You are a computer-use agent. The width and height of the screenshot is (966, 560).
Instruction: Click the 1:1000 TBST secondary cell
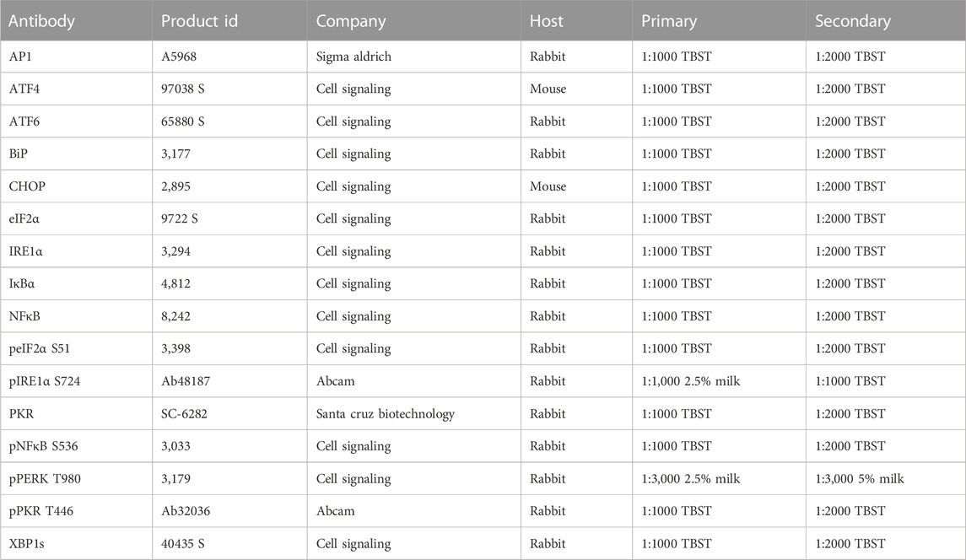(x=886, y=381)
